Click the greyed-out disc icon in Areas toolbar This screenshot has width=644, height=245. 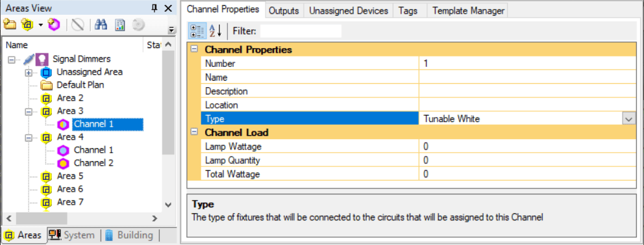tap(138, 25)
